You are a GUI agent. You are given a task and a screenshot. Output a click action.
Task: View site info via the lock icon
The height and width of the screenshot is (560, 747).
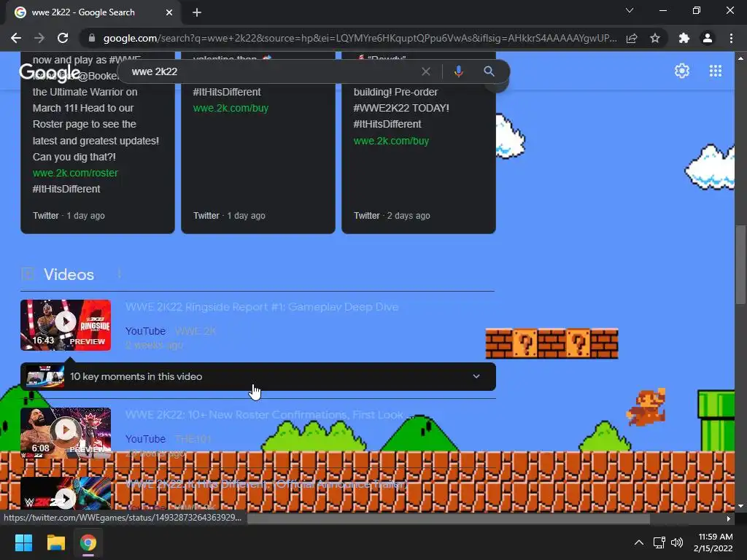92,38
